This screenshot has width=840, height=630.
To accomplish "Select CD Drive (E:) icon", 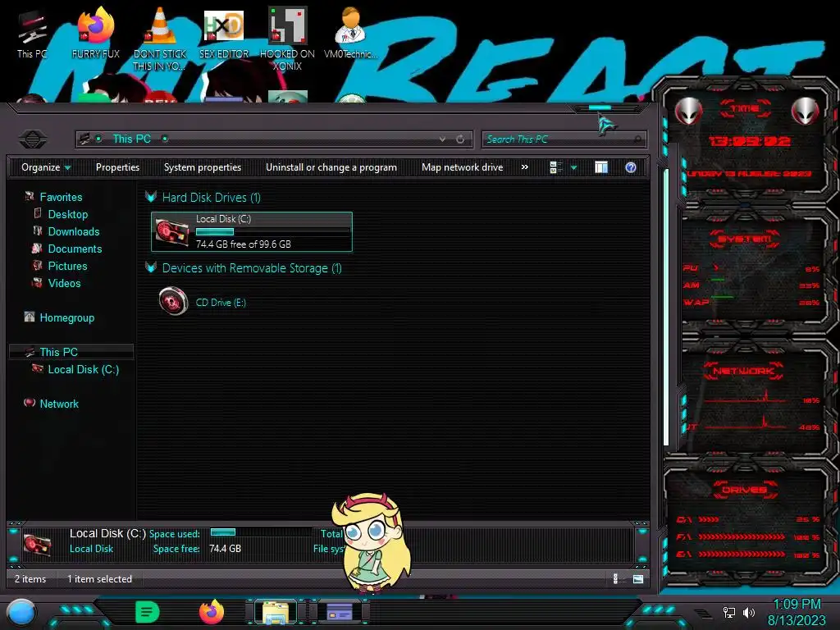I will pos(173,300).
